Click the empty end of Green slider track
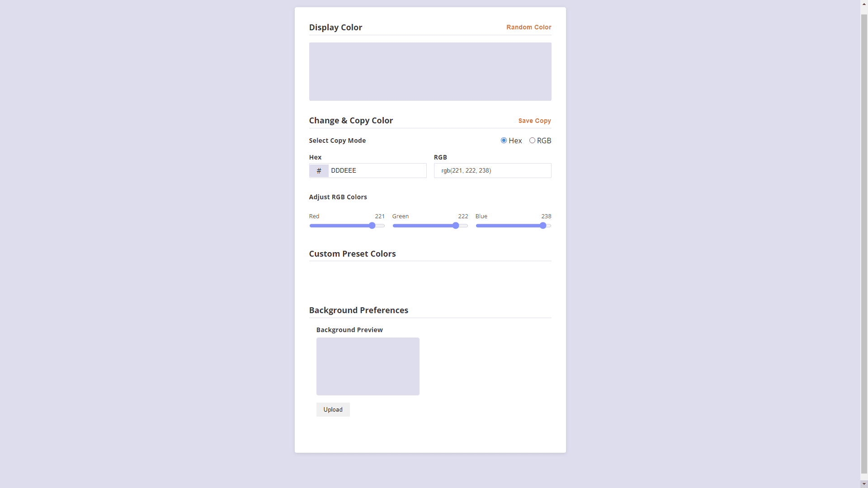The image size is (868, 488). (464, 225)
